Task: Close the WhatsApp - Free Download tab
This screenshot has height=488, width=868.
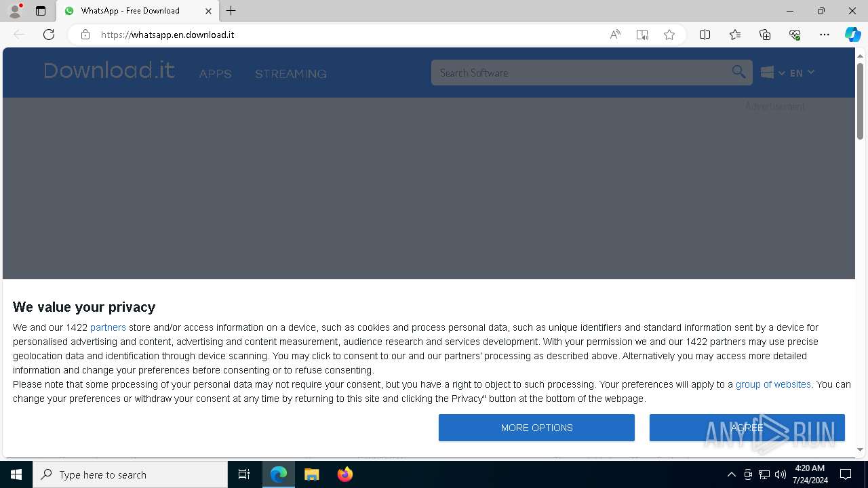Action: tap(208, 11)
